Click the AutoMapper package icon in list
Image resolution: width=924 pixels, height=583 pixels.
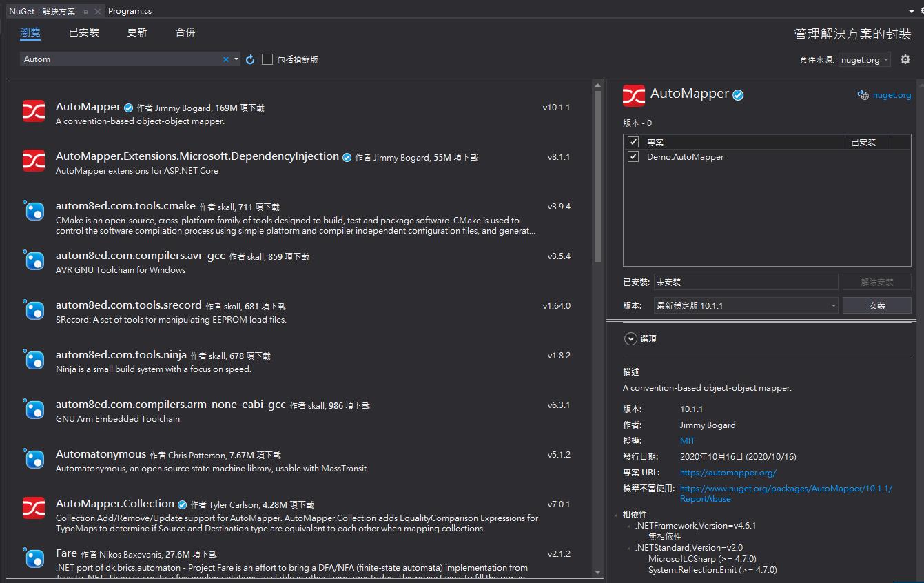(34, 111)
